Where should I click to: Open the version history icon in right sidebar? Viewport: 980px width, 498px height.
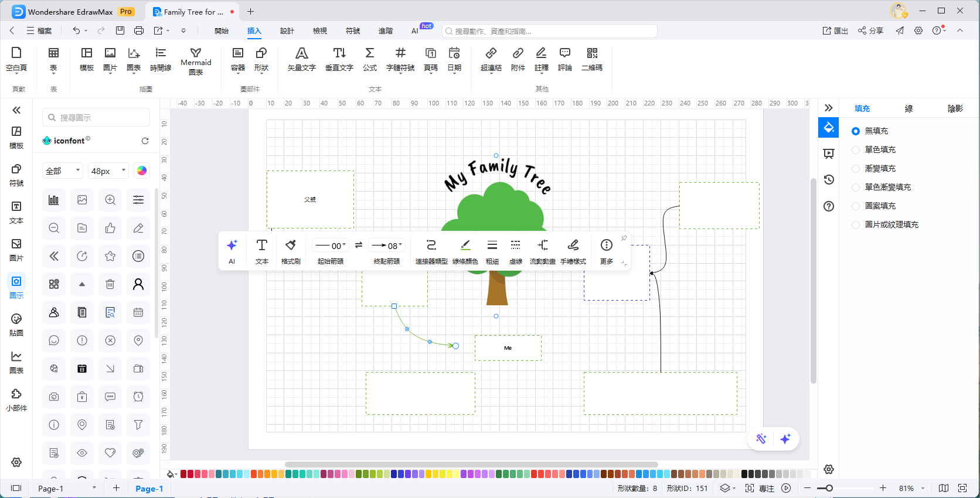(x=829, y=180)
